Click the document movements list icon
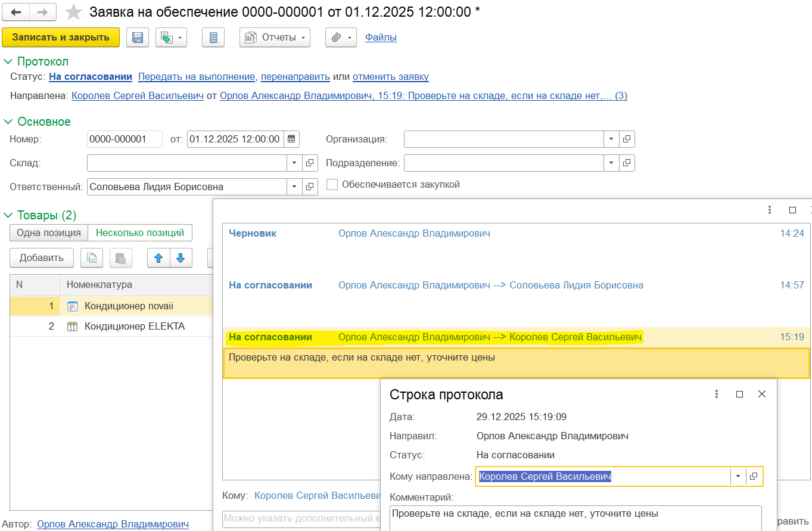The image size is (812, 531). click(x=213, y=38)
